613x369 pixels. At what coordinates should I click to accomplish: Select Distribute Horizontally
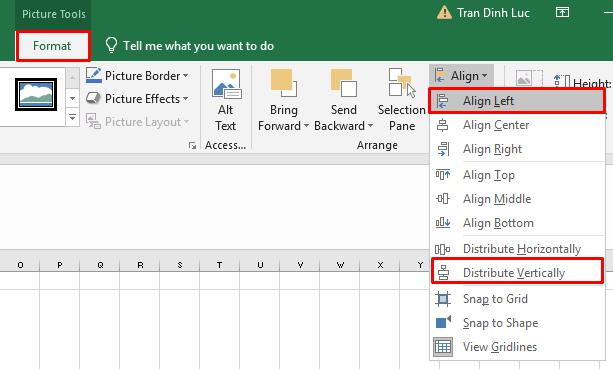tap(517, 249)
